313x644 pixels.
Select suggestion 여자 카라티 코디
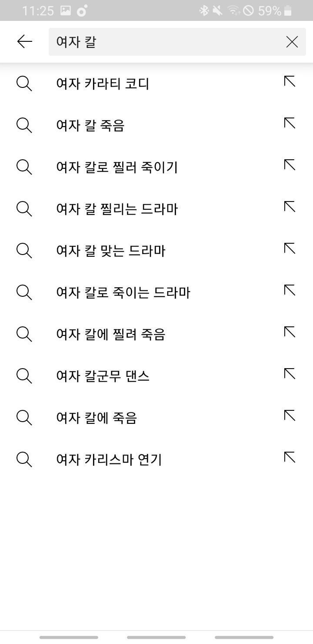tap(103, 84)
